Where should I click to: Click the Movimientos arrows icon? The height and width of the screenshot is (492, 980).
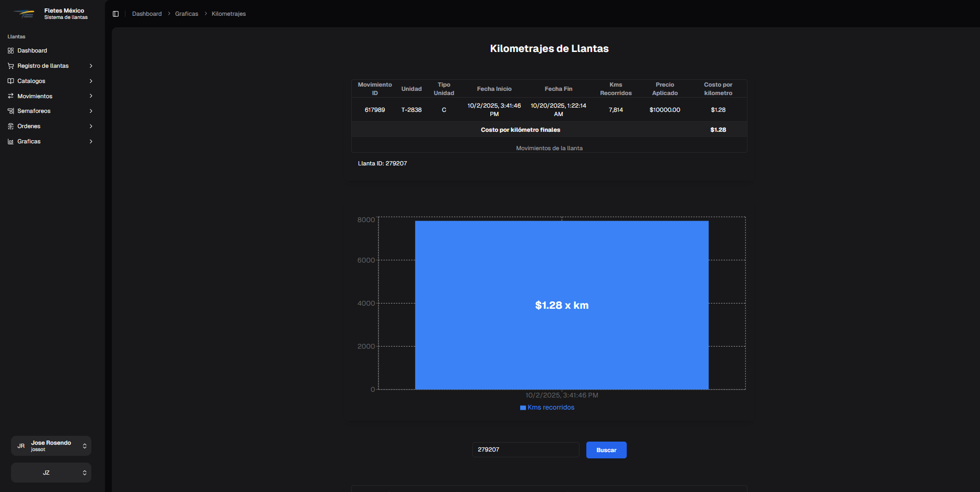10,96
